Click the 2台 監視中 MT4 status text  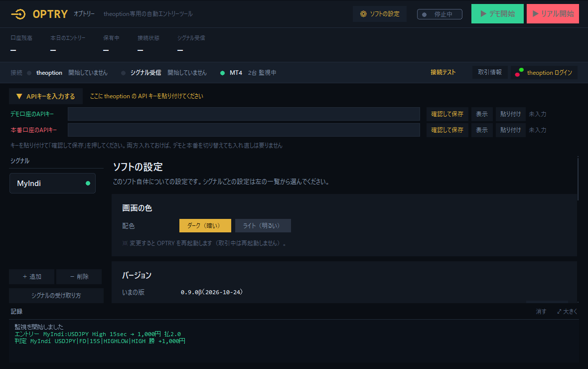(x=262, y=73)
